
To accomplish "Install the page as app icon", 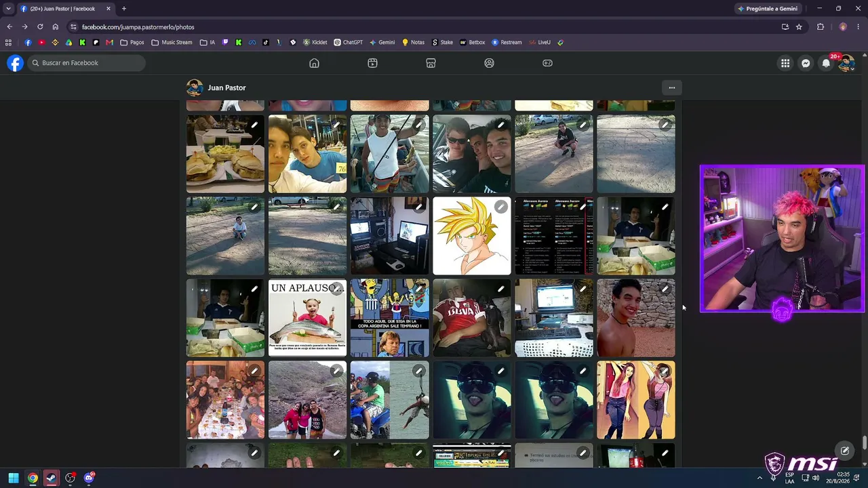I will 785,27.
